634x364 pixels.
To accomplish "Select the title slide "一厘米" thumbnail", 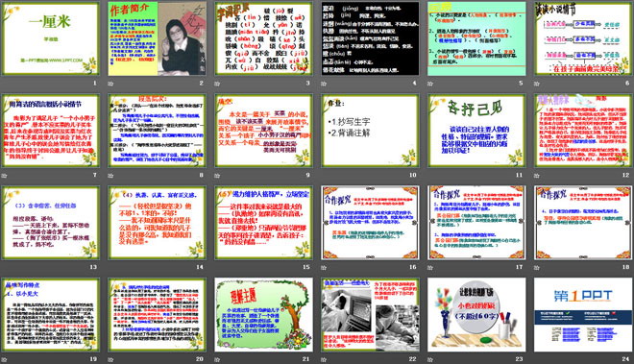I will coord(51,38).
